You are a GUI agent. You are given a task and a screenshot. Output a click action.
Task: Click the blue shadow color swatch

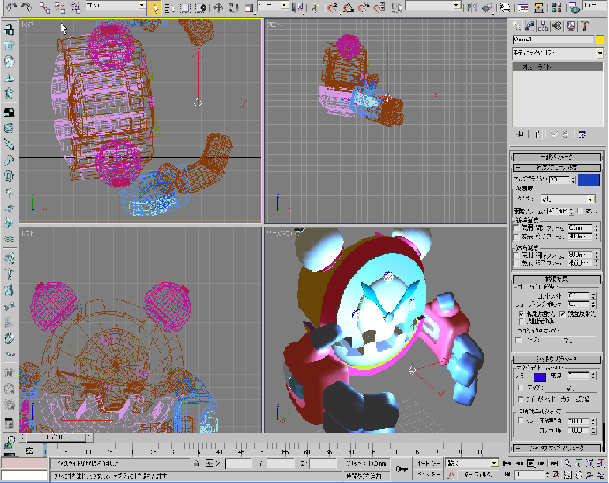[x=540, y=377]
